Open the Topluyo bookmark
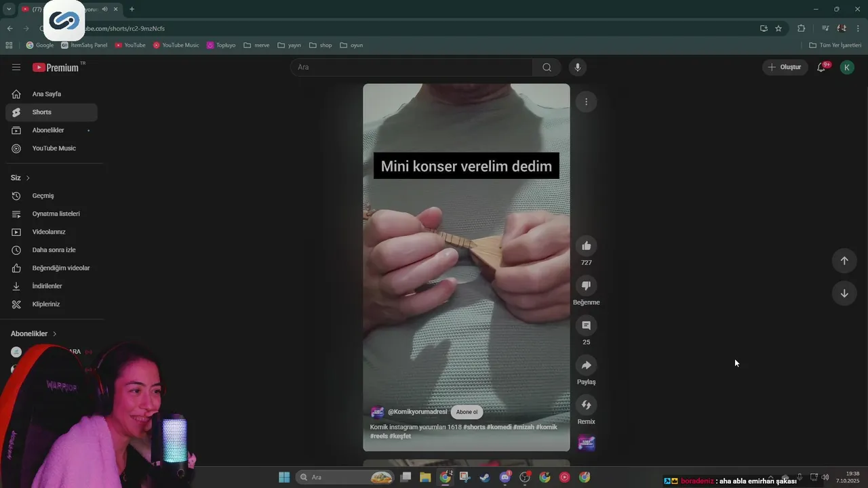The image size is (868, 488). (221, 45)
